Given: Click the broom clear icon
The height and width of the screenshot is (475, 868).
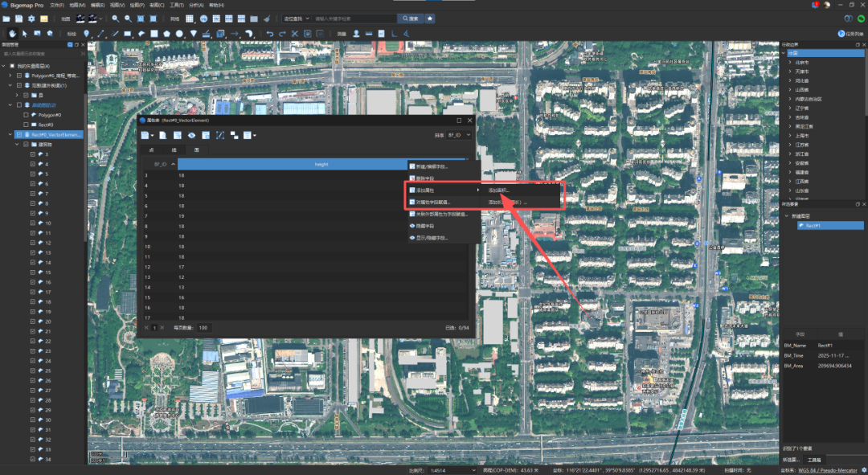Looking at the screenshot, I should click(267, 18).
